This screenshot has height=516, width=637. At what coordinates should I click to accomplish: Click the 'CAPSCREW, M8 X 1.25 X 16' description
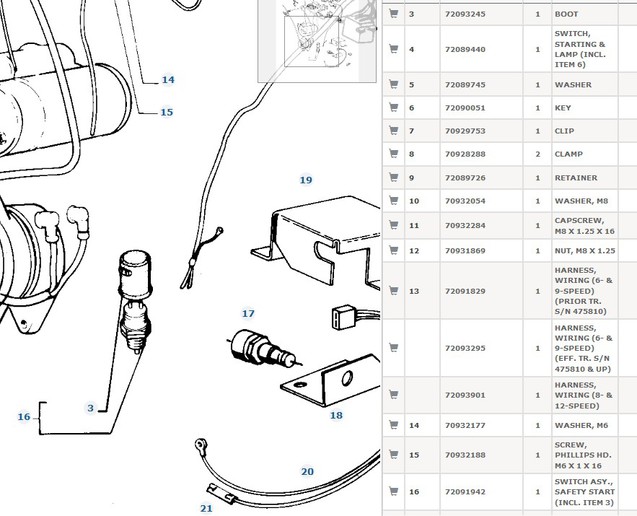(x=585, y=226)
